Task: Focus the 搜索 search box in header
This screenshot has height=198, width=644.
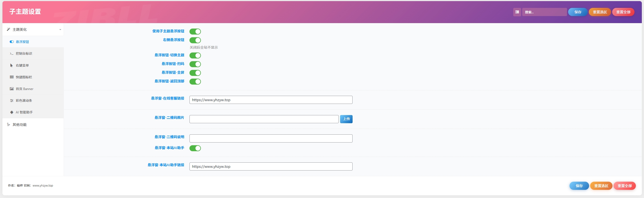Action: pyautogui.click(x=544, y=12)
